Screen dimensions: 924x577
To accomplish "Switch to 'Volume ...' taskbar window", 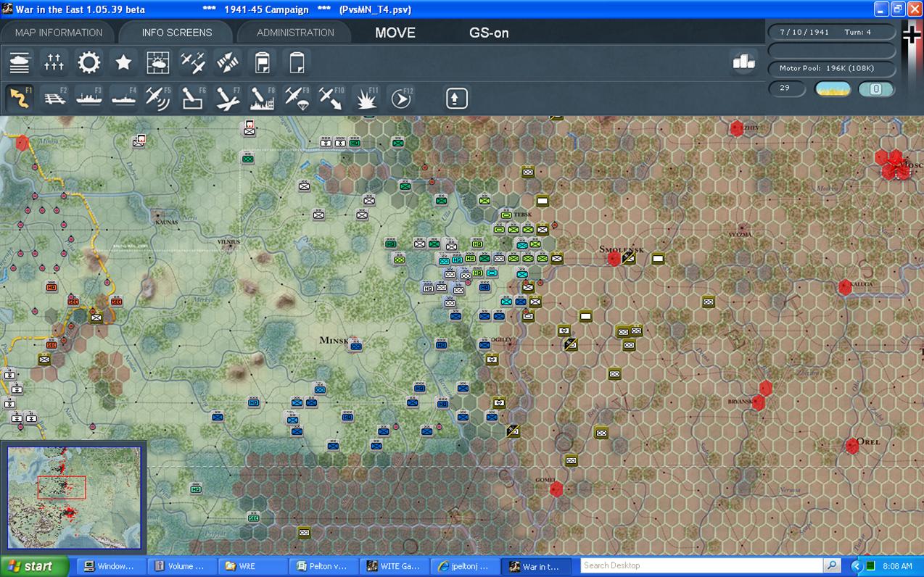I will [x=181, y=566].
